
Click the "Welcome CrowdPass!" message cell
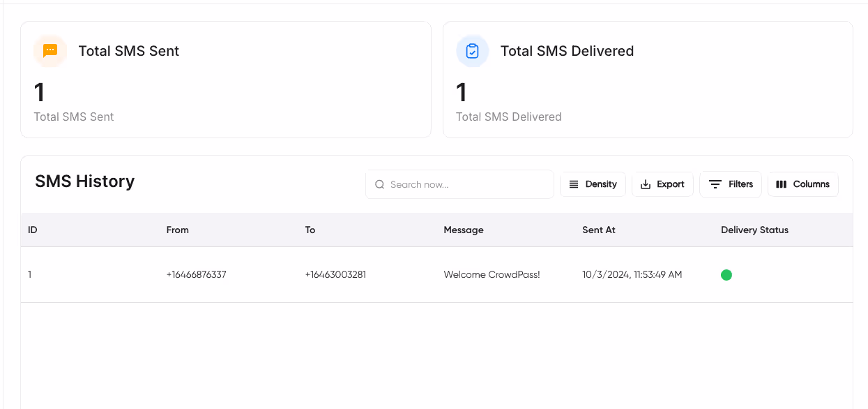tap(492, 274)
